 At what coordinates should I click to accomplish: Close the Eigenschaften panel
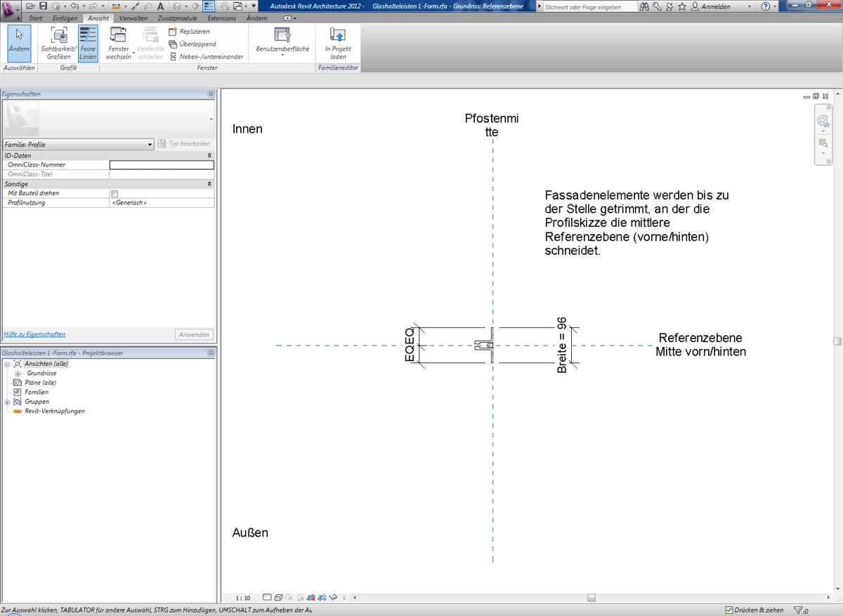click(x=211, y=94)
